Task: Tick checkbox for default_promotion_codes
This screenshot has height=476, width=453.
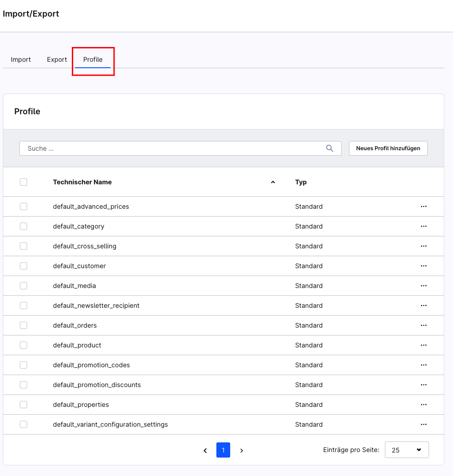Action: pos(23,365)
